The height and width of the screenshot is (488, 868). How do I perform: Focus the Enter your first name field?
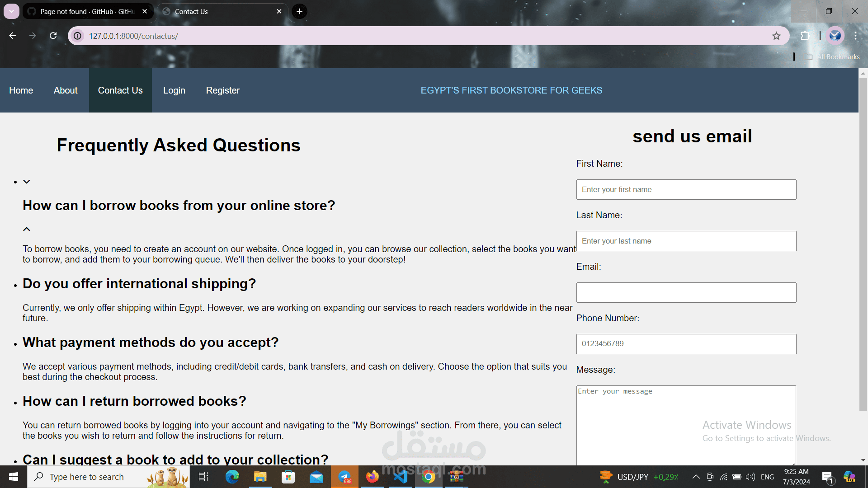pos(686,189)
